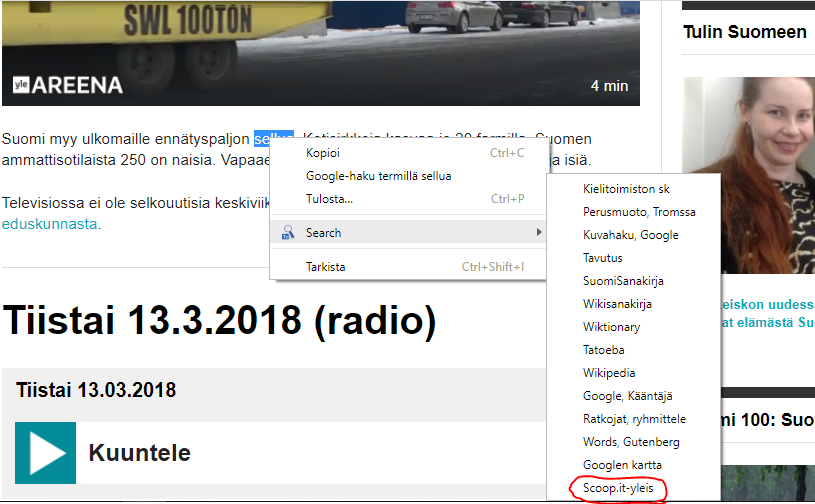Click the Tiistai 13.3.2018 (radio) heading
Image resolution: width=815 pixels, height=504 pixels.
point(219,320)
